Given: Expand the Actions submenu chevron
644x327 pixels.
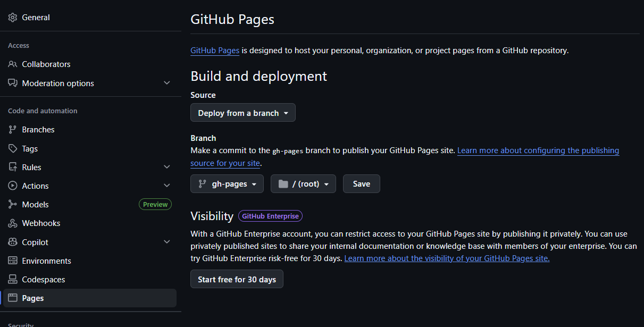Looking at the screenshot, I should [166, 186].
